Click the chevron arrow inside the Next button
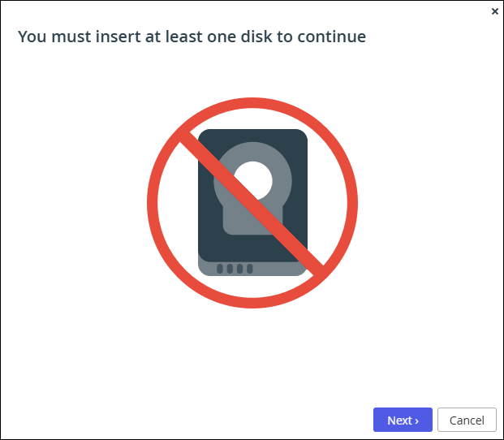Viewport: 504px width, 440px height. pos(417,421)
